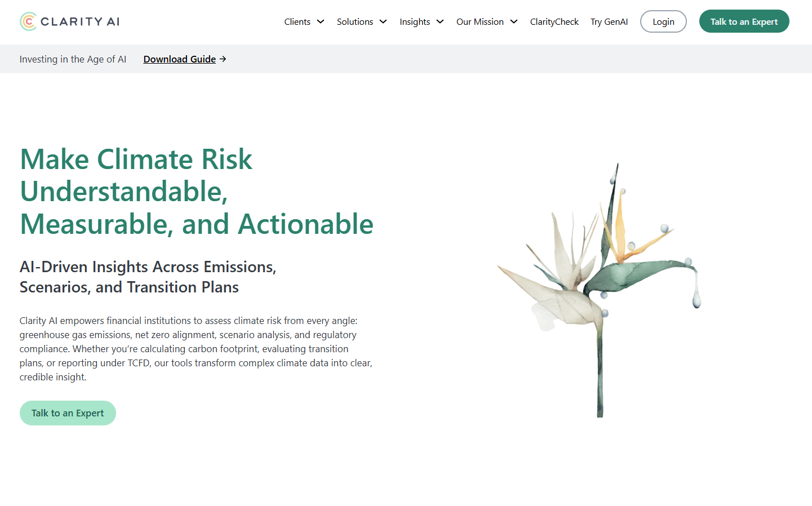Click the chevron icon next to Our Mission
This screenshot has width=812, height=506.
tap(513, 21)
